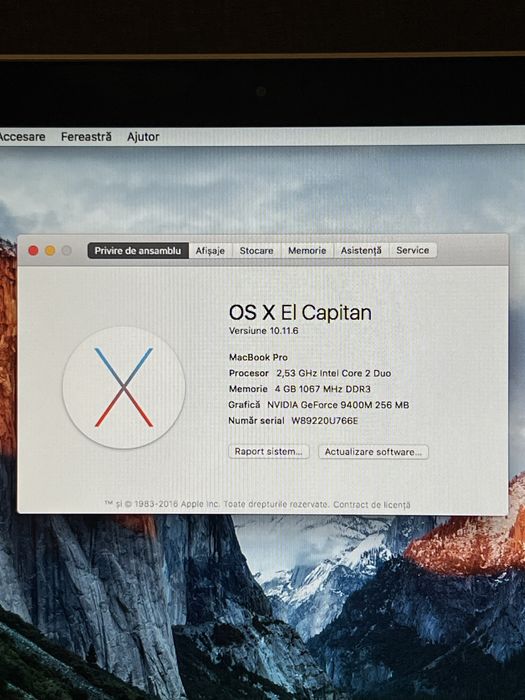The width and height of the screenshot is (525, 700).
Task: Switch to the Service tab
Action: pyautogui.click(x=412, y=250)
